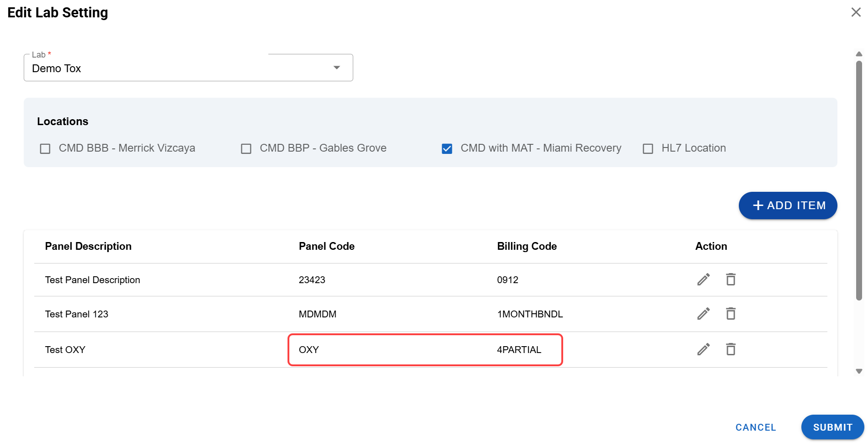This screenshot has height=448, width=868.
Task: Uncheck CMD with MAT - Miami Recovery
Action: pos(447,148)
